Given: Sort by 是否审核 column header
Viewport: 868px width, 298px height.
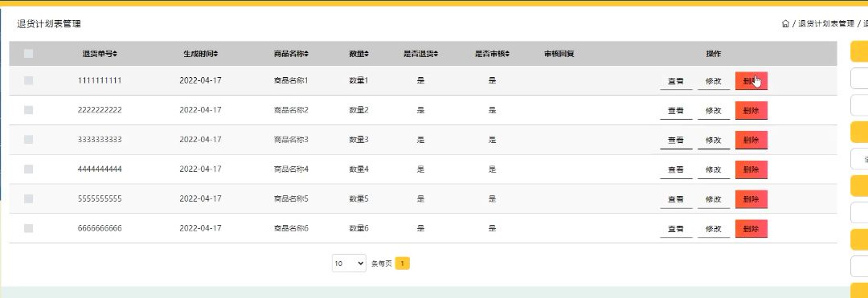Looking at the screenshot, I should 492,54.
